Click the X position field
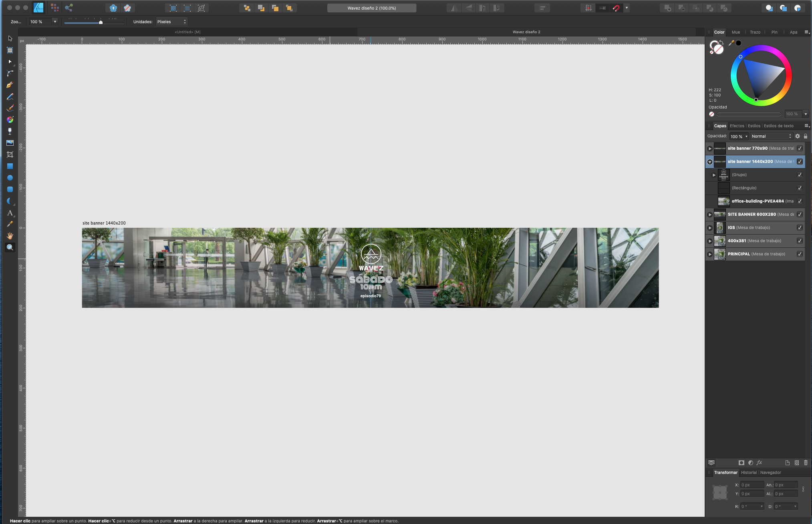 752,485
